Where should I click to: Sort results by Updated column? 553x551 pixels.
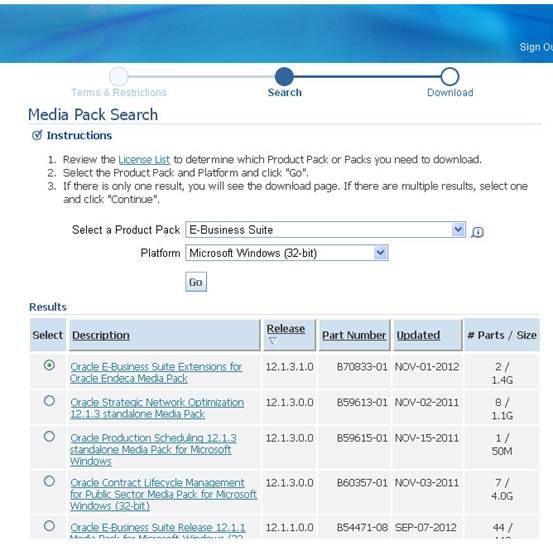click(418, 335)
